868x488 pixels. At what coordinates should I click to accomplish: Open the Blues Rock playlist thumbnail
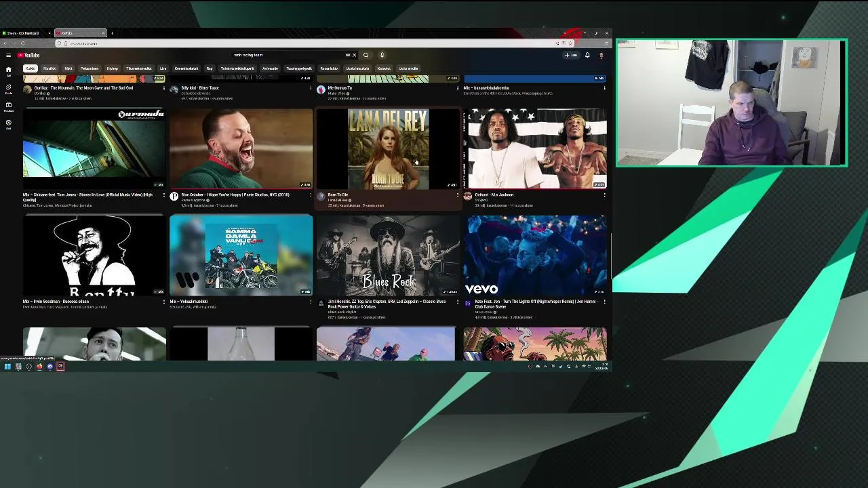388,255
